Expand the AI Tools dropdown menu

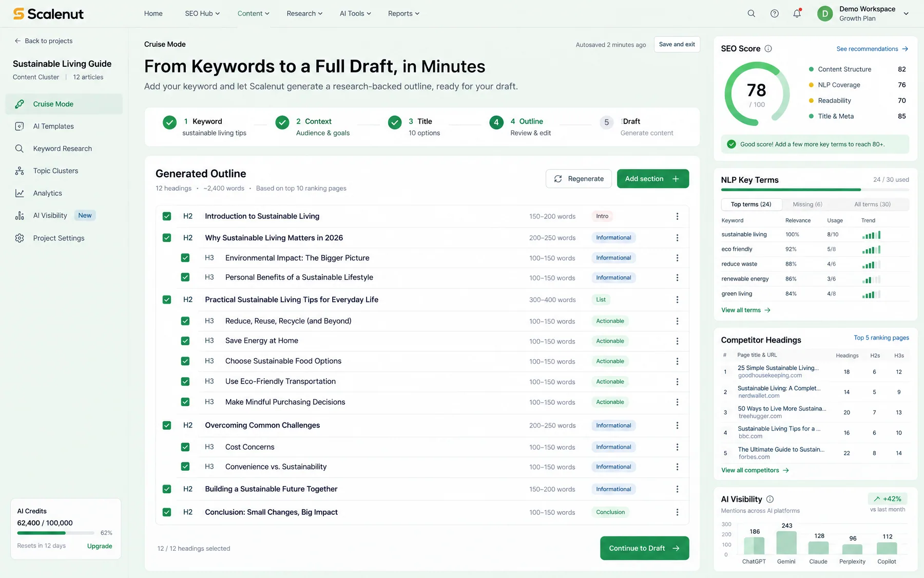(x=355, y=13)
